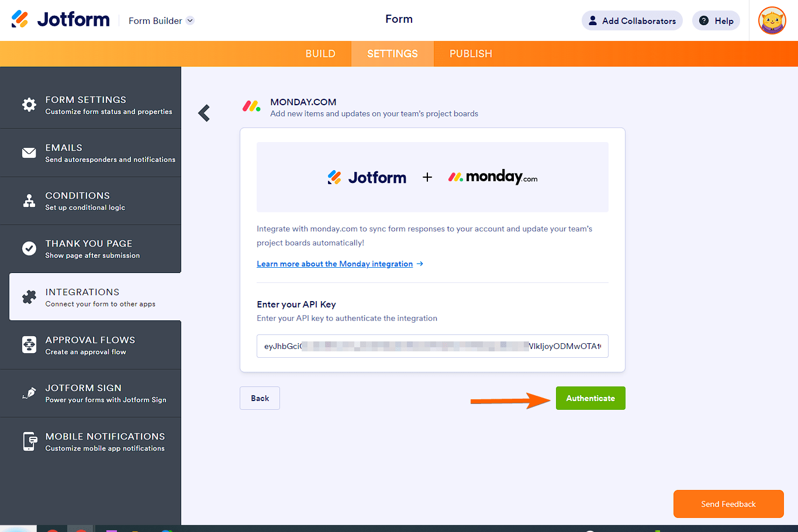Switch to the PUBLISH tab
Image resolution: width=798 pixels, height=532 pixels.
pos(471,53)
